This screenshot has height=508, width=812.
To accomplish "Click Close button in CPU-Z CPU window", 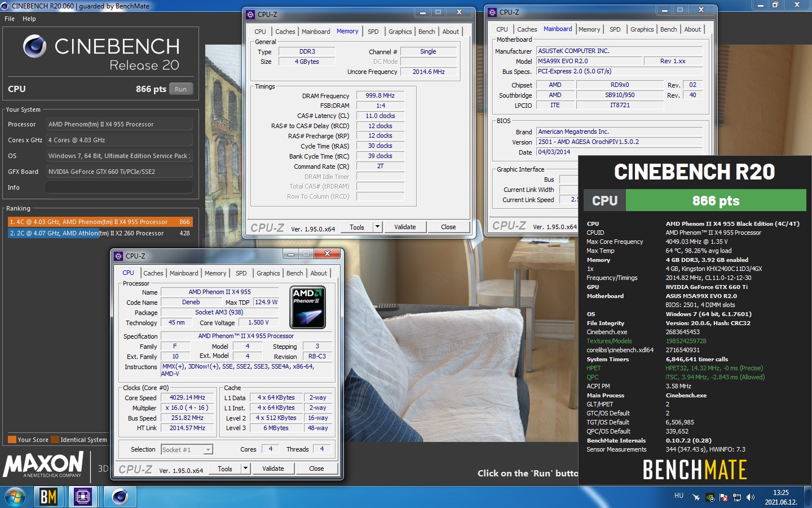I will point(316,468).
